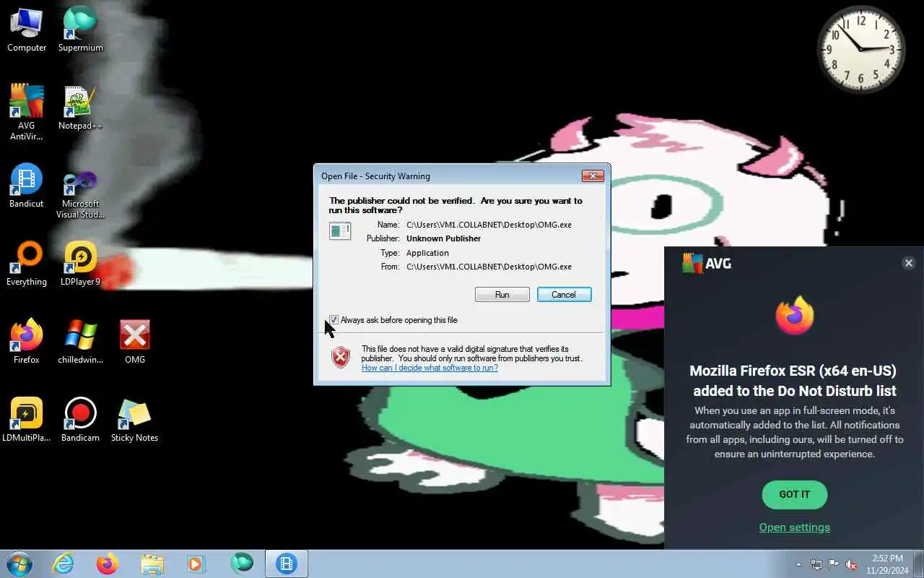Open the taskbar clock and date

(x=887, y=564)
